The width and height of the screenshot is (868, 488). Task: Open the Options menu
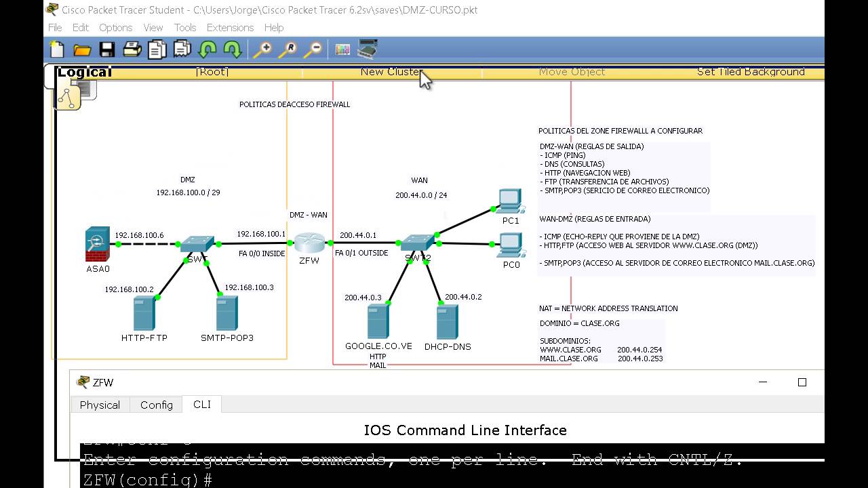[116, 28]
